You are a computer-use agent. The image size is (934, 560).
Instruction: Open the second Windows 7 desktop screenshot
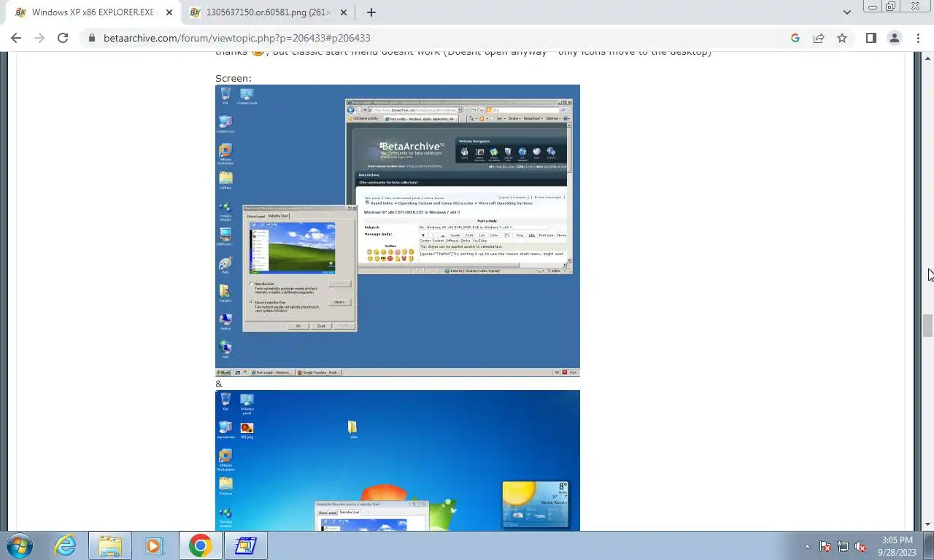coord(398,460)
